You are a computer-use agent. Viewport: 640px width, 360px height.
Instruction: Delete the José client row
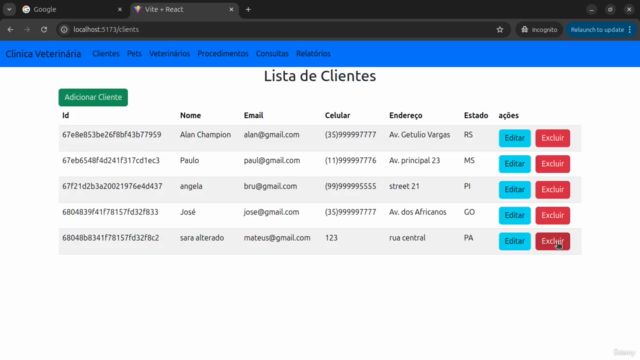click(553, 215)
